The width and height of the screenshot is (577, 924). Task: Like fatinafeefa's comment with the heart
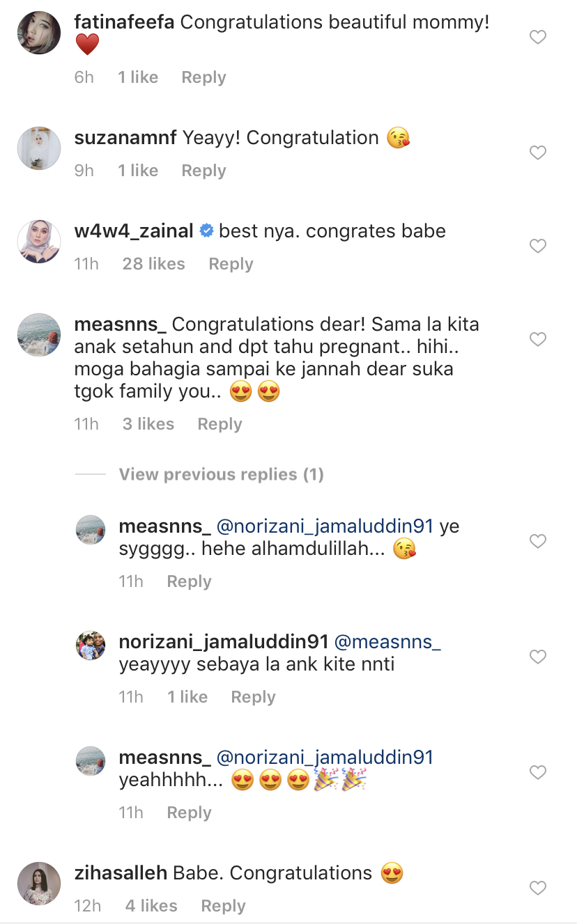[537, 37]
